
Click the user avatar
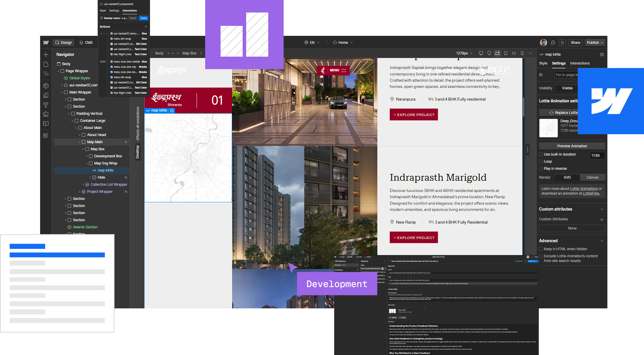pos(543,43)
